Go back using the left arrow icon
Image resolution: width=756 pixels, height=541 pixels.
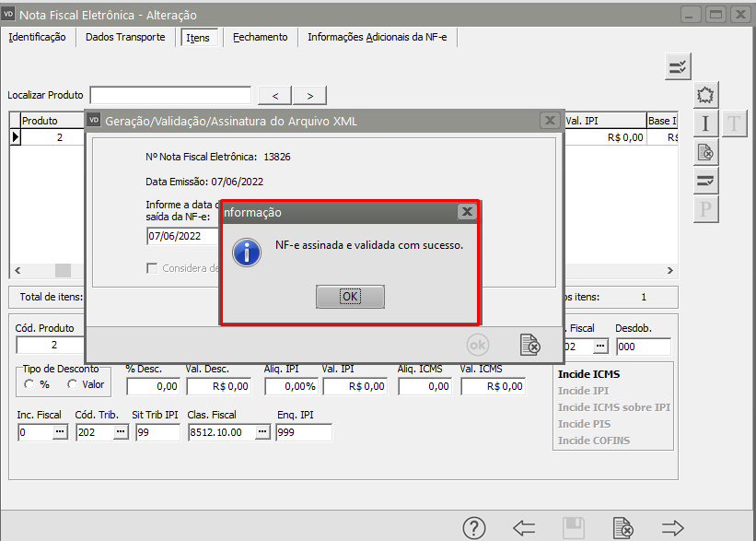coord(524,528)
